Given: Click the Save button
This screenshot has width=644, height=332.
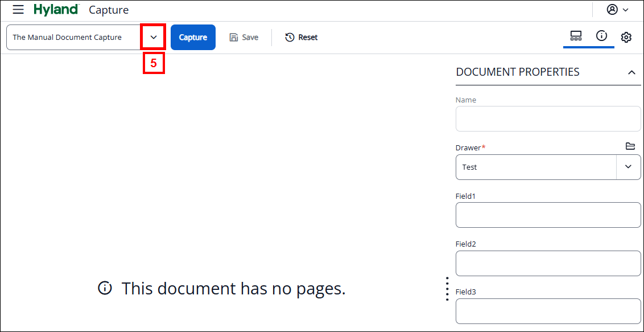Looking at the screenshot, I should point(244,38).
